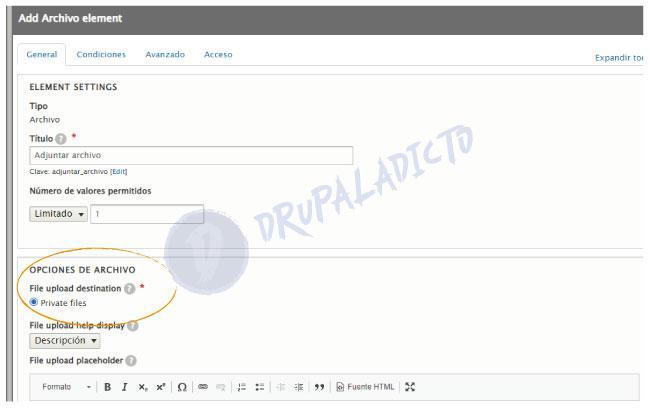Show help for File upload destination
This screenshot has width=650, height=412.
tap(130, 288)
